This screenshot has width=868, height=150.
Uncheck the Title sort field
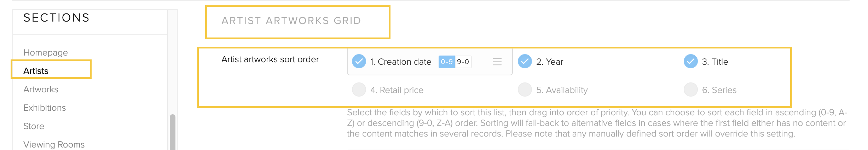tap(691, 61)
